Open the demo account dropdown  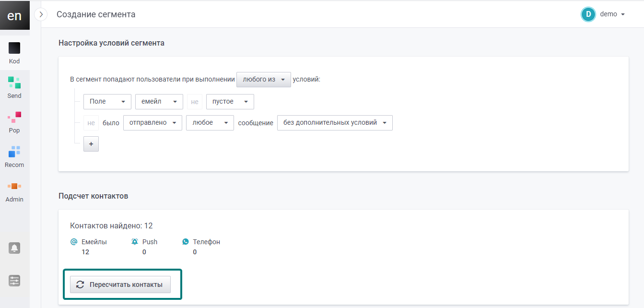pyautogui.click(x=612, y=14)
